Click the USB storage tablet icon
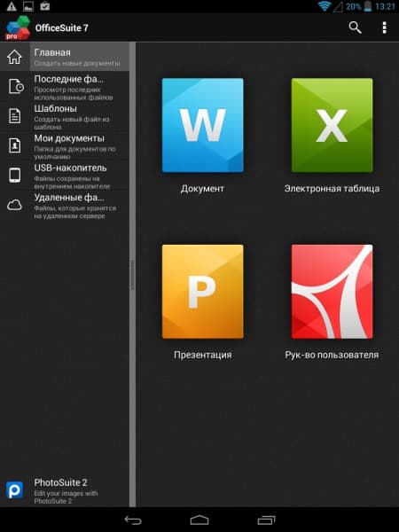 coord(14,175)
